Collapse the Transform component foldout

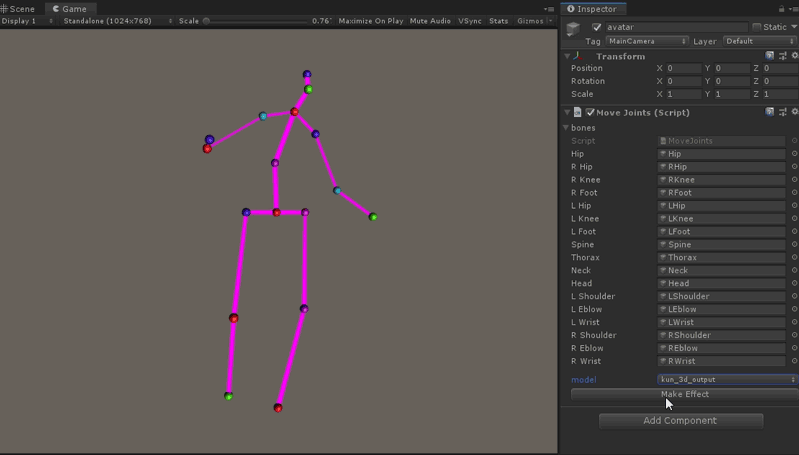(567, 56)
